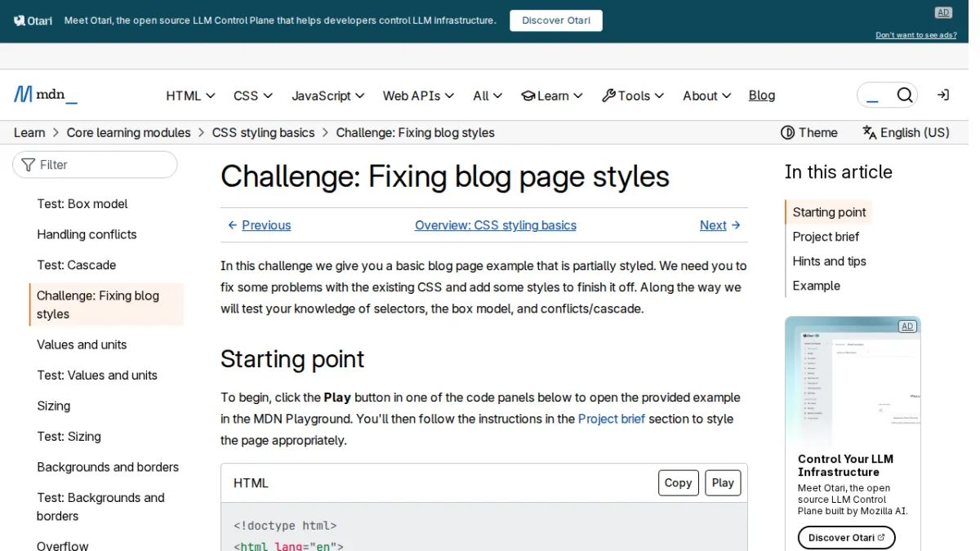Go to the Next article via arrow link

(x=720, y=225)
